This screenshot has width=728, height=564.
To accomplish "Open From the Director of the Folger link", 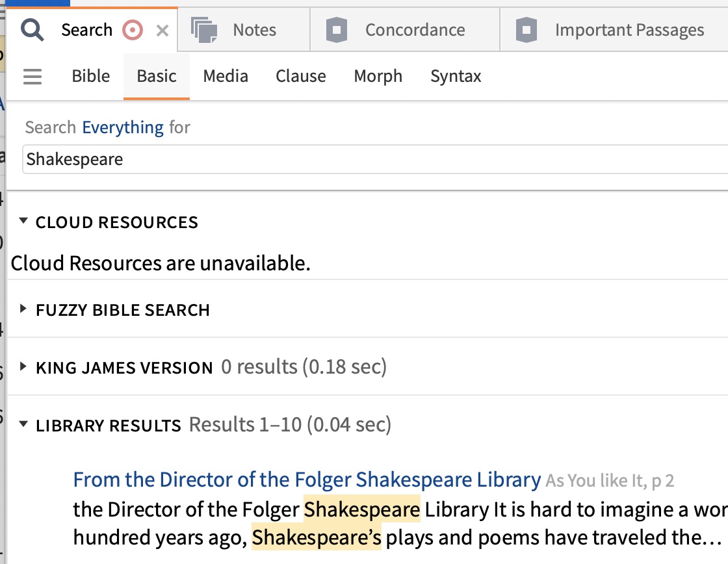I will [x=307, y=480].
